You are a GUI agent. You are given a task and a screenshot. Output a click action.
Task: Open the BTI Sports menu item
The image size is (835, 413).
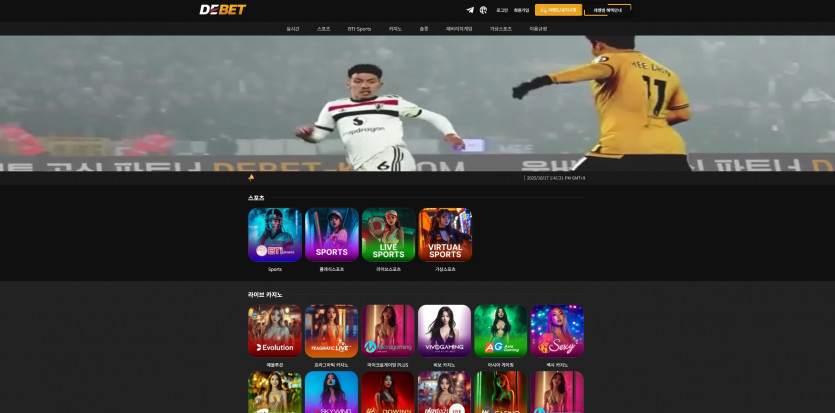click(359, 29)
